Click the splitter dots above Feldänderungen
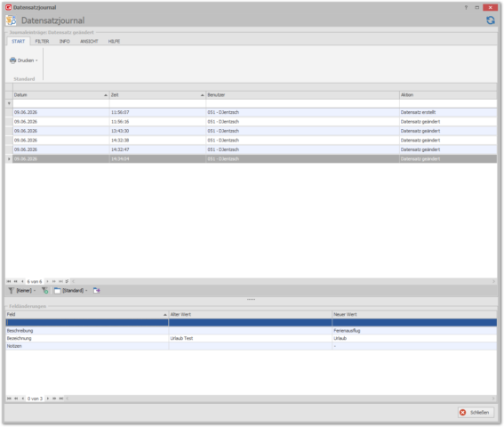Screen dimensions: 504x427 pos(251,299)
